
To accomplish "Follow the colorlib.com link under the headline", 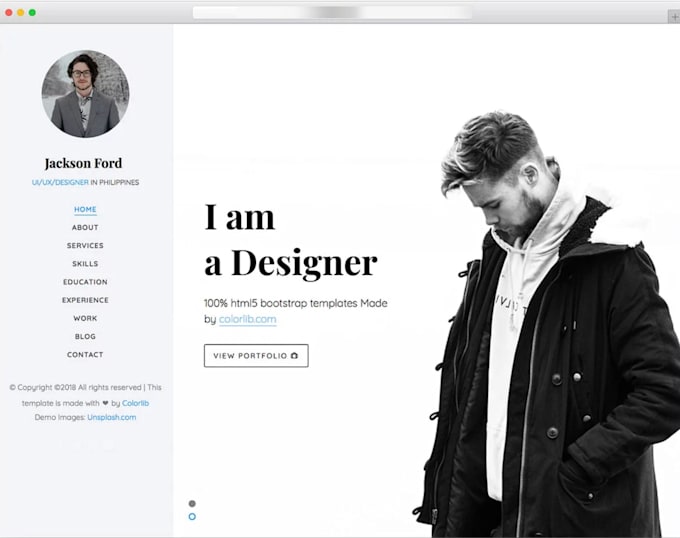I will 248,320.
